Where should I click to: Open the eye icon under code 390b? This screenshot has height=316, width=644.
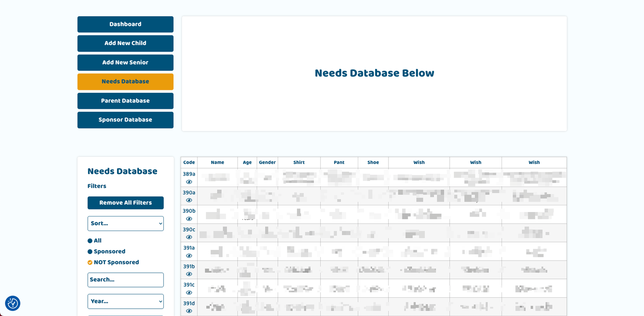189,219
